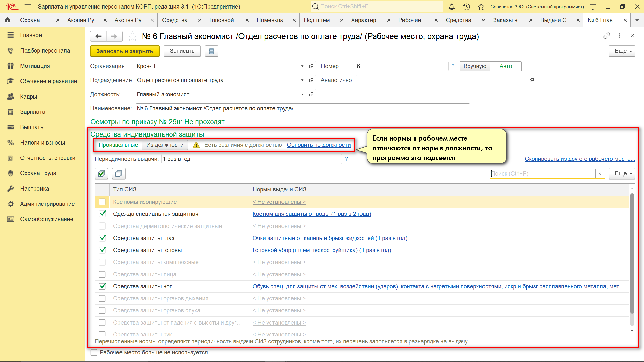Viewport: 644px width, 362px height.
Task: Click Записать и закрыть button
Action: [125, 51]
